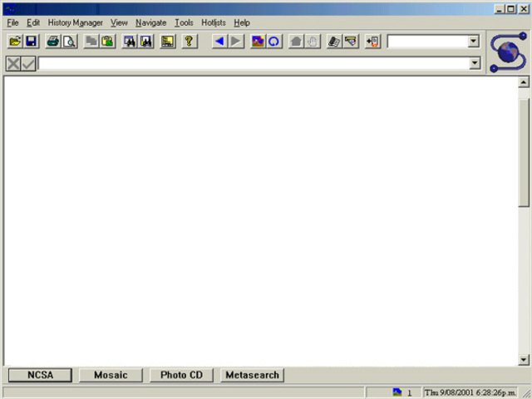This screenshot has width=532, height=399.
Task: Click the vertical scrollbar thumb
Action: [x=524, y=153]
